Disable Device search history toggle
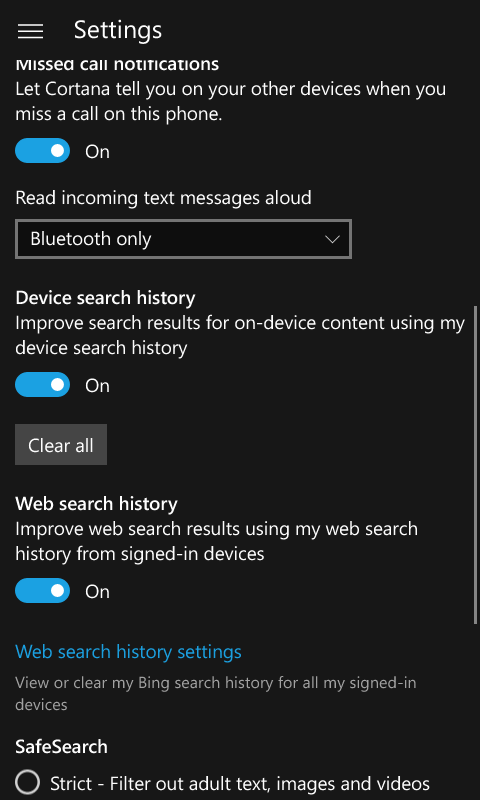 click(x=42, y=384)
